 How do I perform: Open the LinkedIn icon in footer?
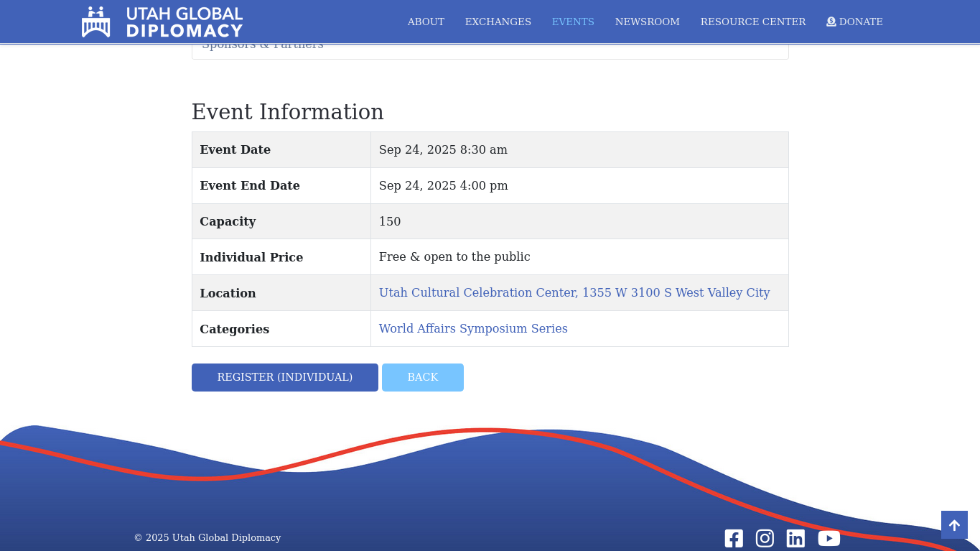pos(795,538)
